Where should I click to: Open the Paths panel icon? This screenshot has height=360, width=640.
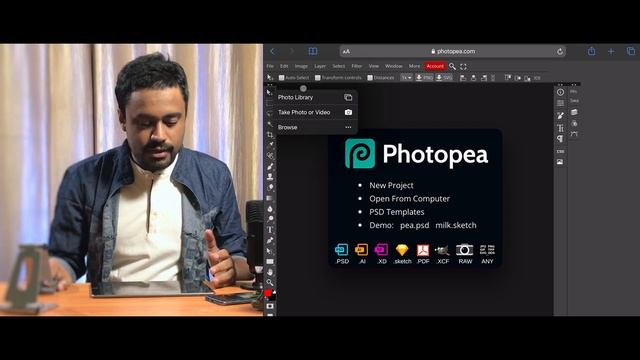574,134
